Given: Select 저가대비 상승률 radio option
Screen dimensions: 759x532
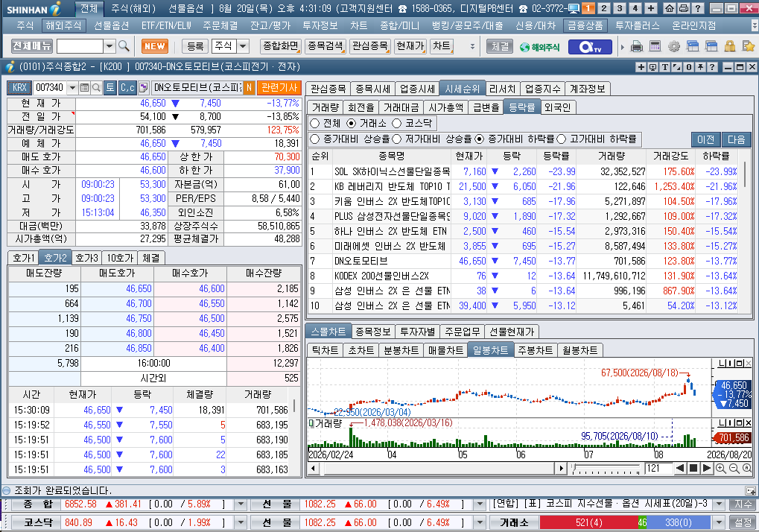Looking at the screenshot, I should pos(397,139).
